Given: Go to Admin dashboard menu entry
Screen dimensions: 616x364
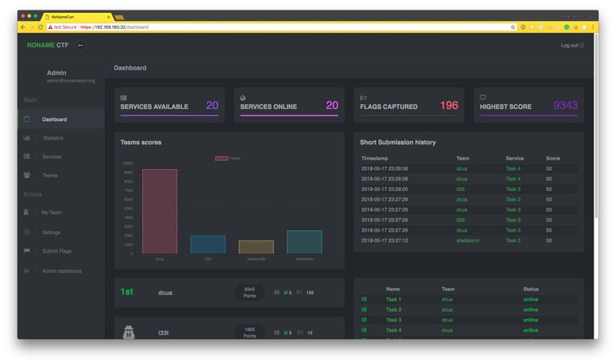Looking at the screenshot, I should [61, 271].
